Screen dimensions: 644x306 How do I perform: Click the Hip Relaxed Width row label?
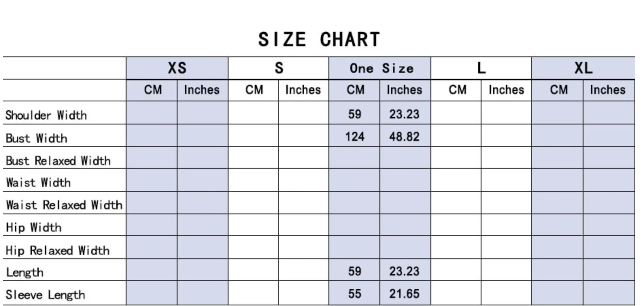(58, 251)
